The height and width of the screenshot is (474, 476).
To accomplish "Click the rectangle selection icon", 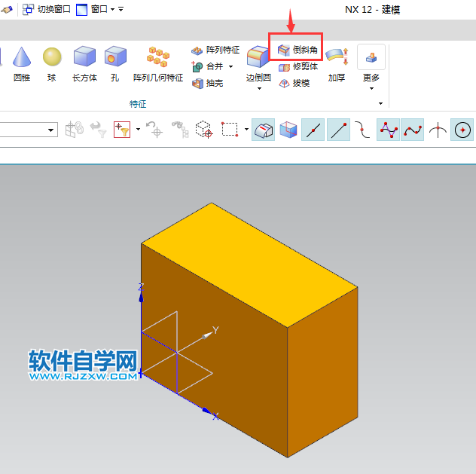I will (x=230, y=130).
